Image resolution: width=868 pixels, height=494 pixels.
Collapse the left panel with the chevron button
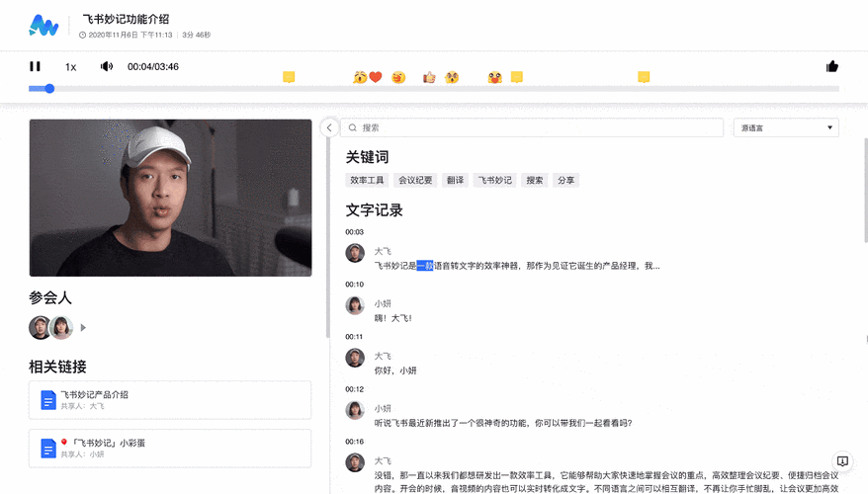329,127
